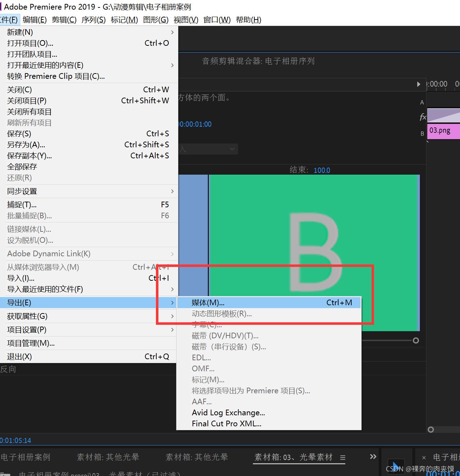Open the 图形(G) menu
460x476 pixels.
[x=156, y=20]
